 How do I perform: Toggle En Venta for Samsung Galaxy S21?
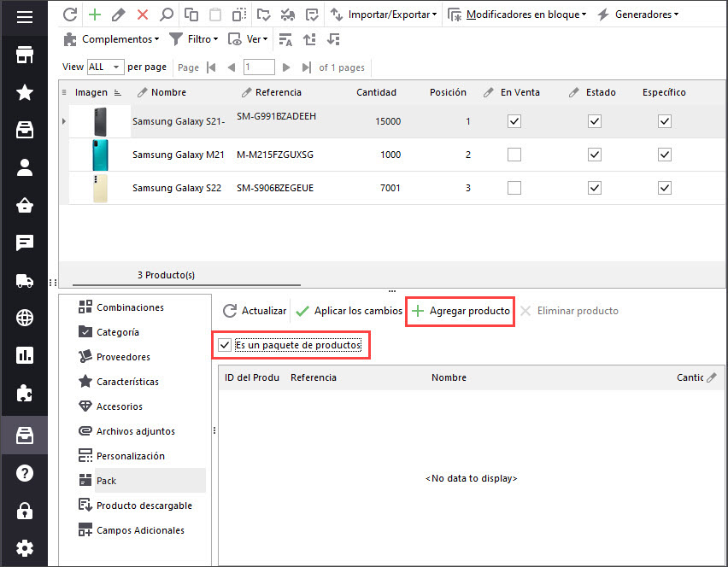click(x=514, y=121)
